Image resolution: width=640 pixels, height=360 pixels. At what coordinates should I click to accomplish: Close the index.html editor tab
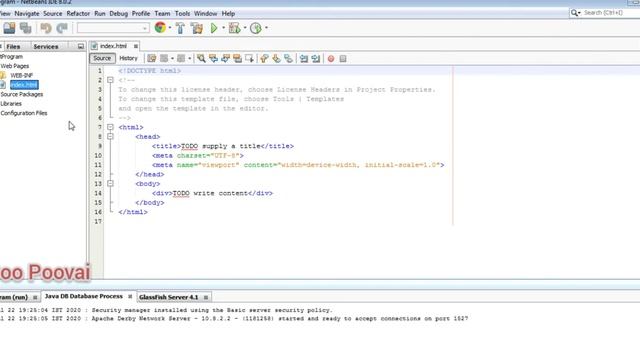click(x=136, y=46)
